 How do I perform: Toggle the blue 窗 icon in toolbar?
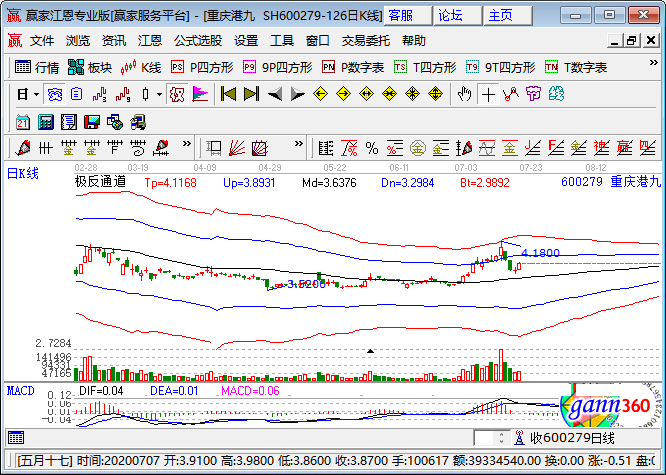tap(54, 94)
